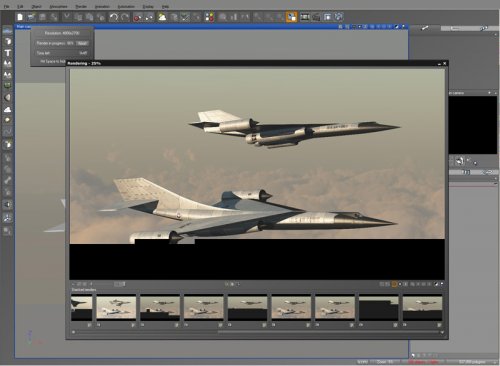500x366 pixels.
Task: Minimize the Rendering window
Action: coord(439,63)
